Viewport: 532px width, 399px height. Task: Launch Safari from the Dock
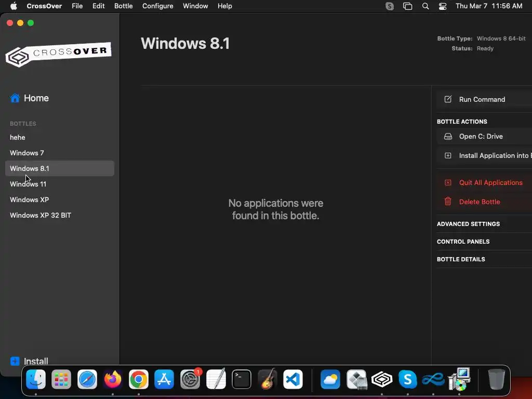coord(87,379)
